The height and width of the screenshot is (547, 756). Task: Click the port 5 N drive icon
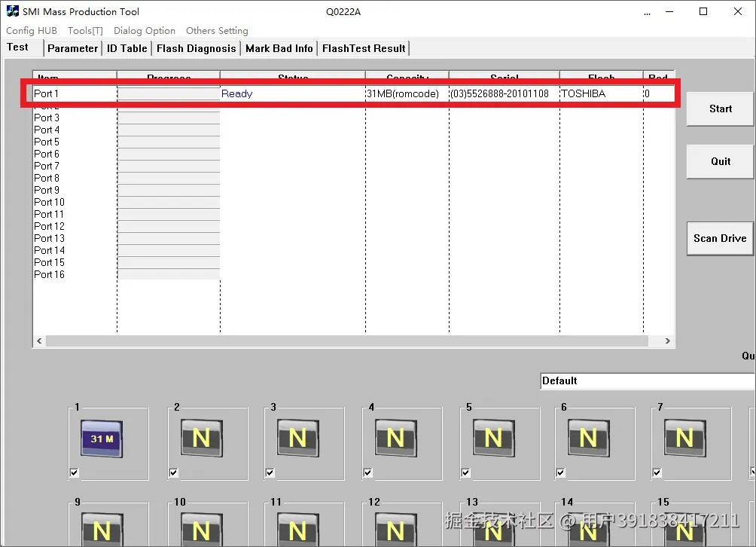pyautogui.click(x=494, y=438)
